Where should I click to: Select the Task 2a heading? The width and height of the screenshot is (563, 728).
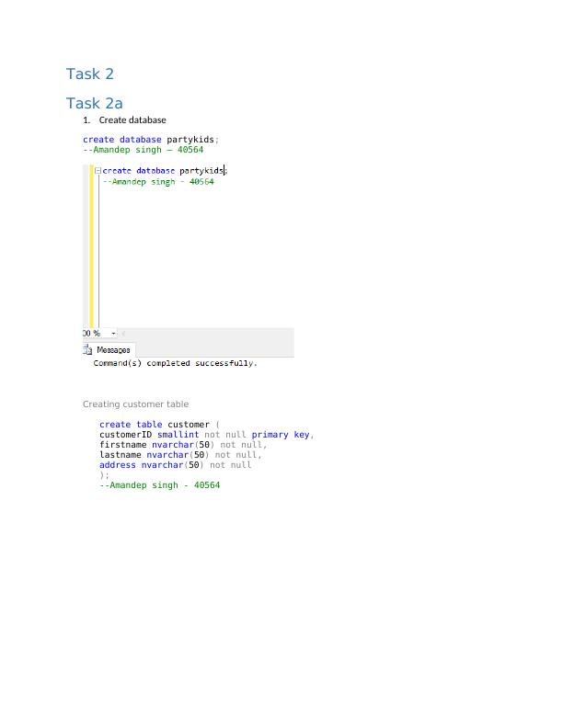pyautogui.click(x=94, y=104)
